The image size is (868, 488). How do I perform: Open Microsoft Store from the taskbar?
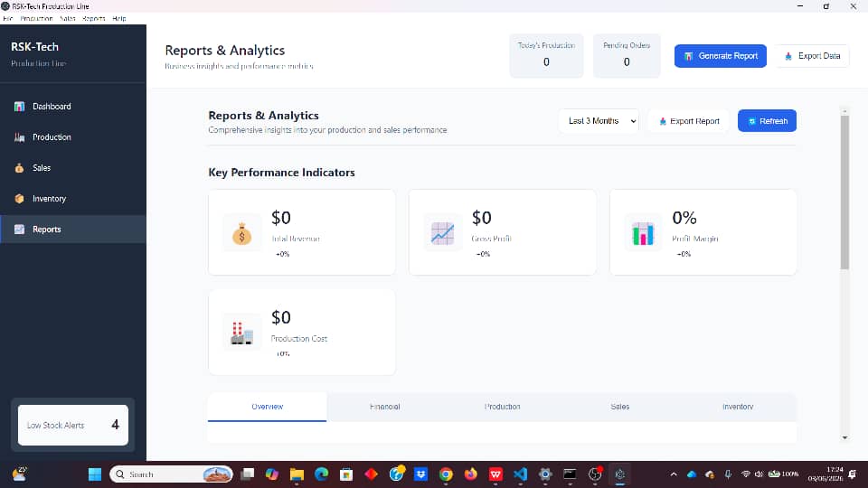coord(346,474)
